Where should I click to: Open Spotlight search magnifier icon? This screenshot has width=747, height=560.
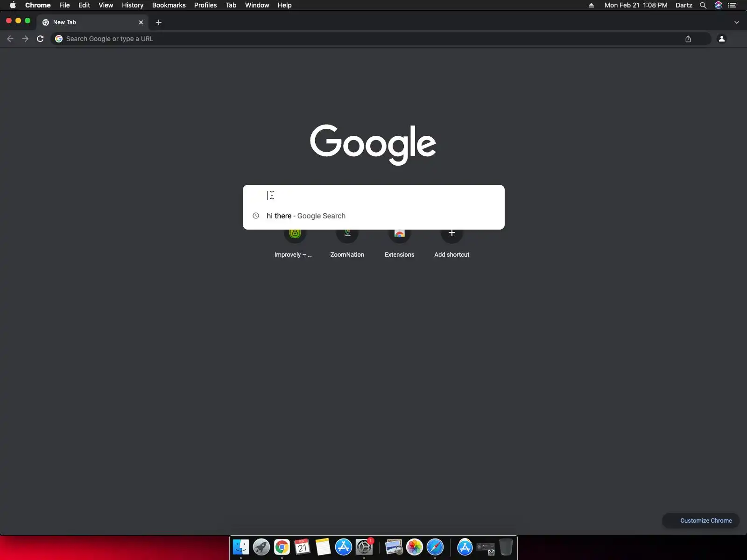(x=703, y=5)
